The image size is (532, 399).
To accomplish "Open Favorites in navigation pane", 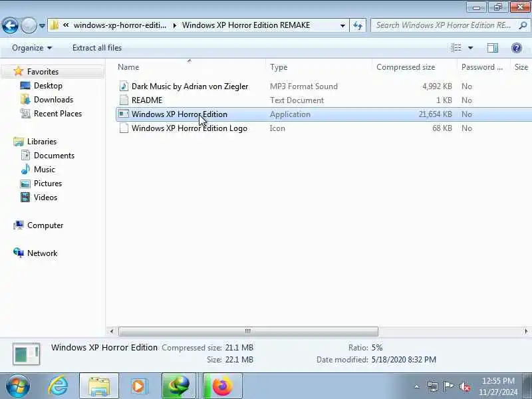I will coord(43,72).
